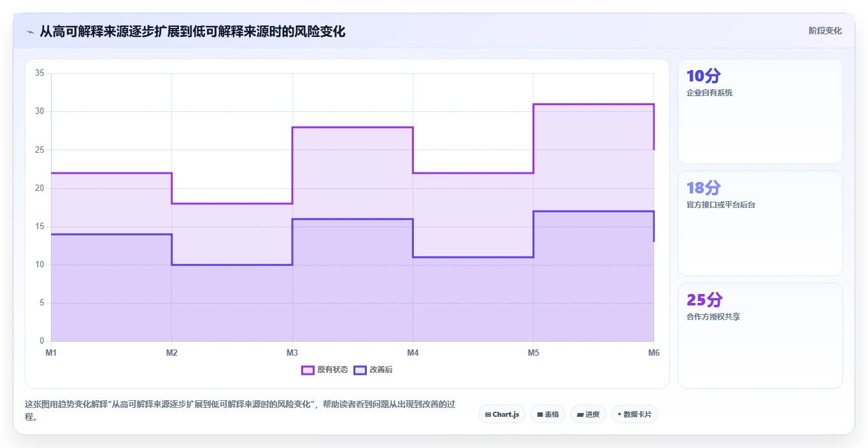Image resolution: width=868 pixels, height=448 pixels.
Task: Click the 数据卡片 tag
Action: (634, 414)
